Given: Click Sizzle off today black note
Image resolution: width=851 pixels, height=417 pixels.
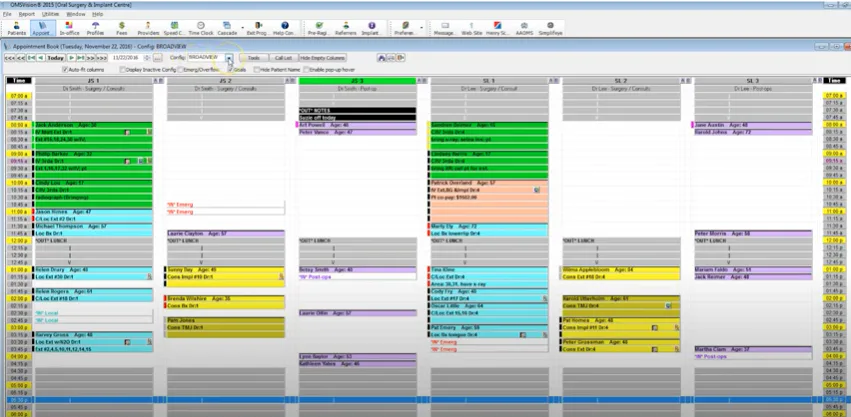Looking at the screenshot, I should click(357, 117).
